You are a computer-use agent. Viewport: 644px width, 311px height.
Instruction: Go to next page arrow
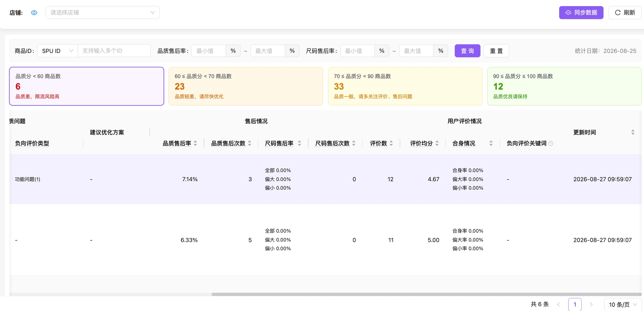(x=591, y=304)
